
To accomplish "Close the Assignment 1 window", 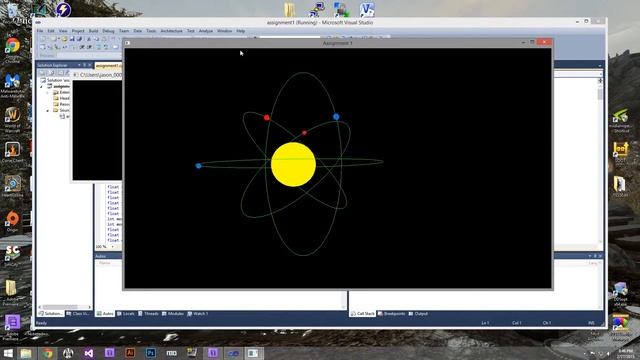I will (x=544, y=42).
